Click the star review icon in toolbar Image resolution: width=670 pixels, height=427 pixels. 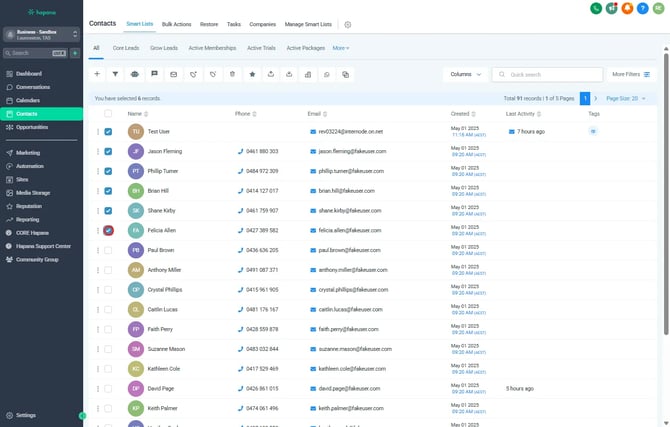pos(251,74)
